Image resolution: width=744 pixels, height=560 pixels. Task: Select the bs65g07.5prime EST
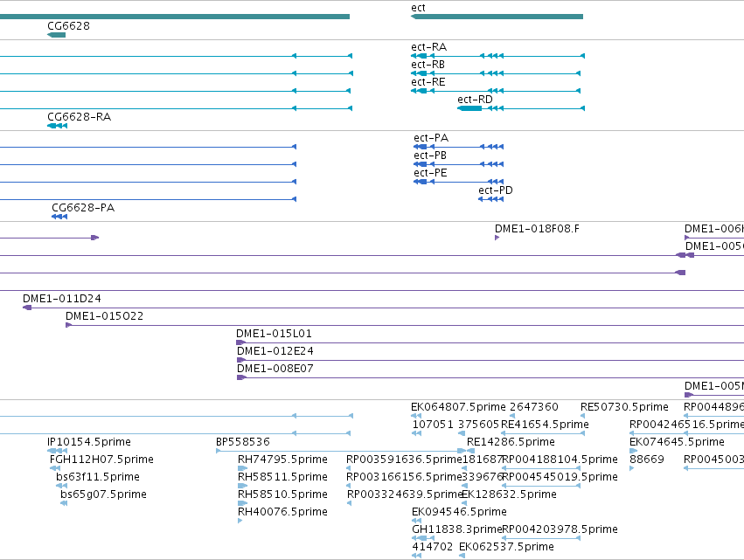[x=64, y=503]
